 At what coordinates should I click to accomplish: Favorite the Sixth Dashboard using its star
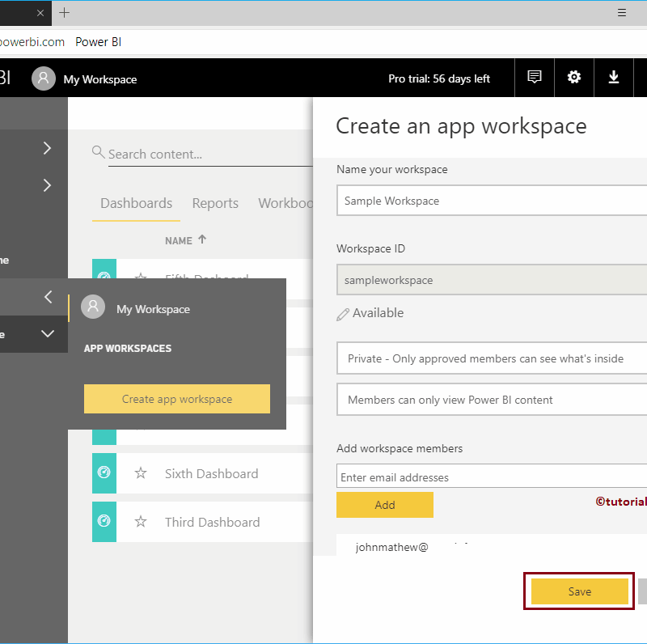pos(141,473)
